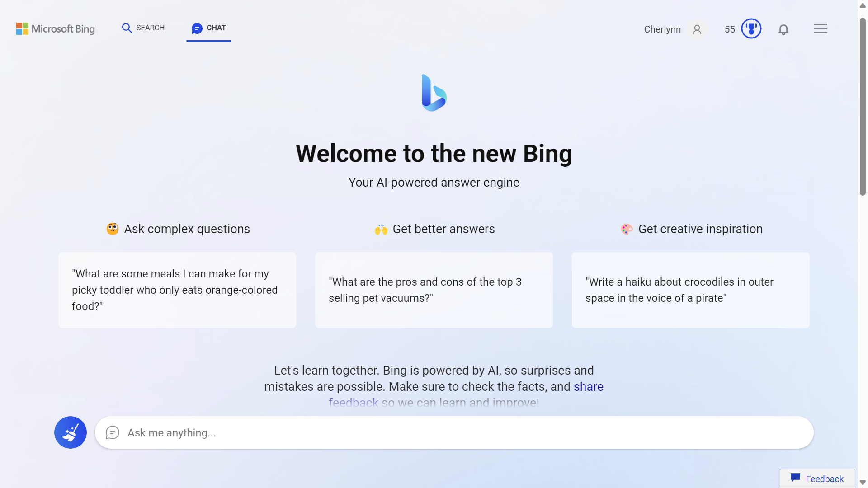Image resolution: width=868 pixels, height=488 pixels.
Task: Click the user profile icon for Cherlynn
Action: tap(696, 28)
